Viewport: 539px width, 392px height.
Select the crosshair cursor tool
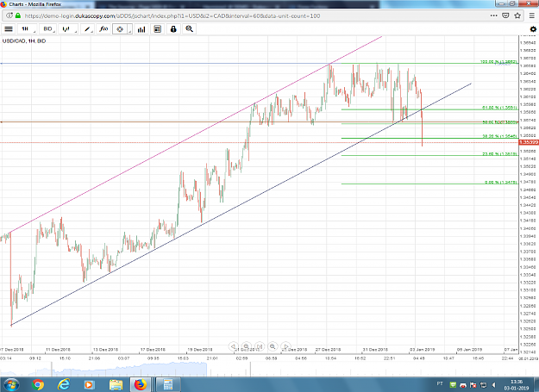[120, 29]
